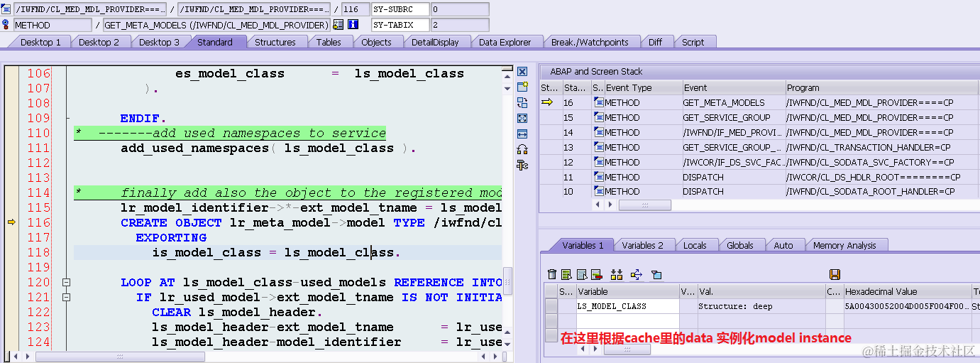Switch to the Desktop 1 tab
The width and height of the screenshot is (980, 363).
[40, 42]
